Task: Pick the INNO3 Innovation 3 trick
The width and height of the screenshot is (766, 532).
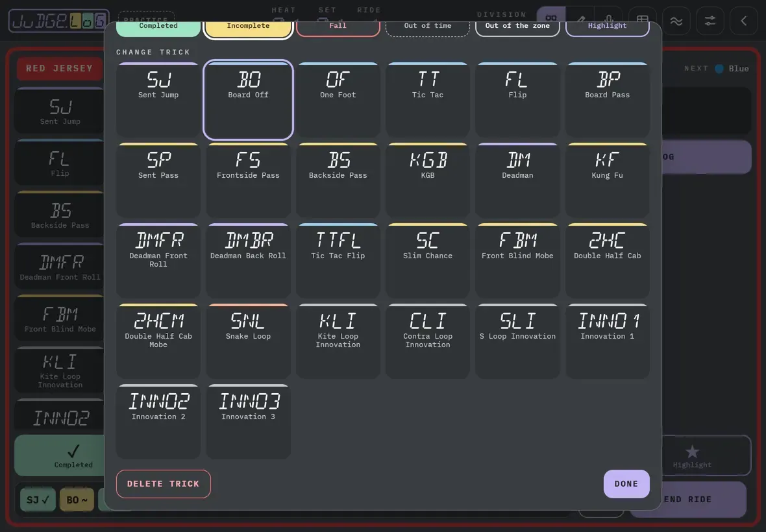Action: point(248,422)
